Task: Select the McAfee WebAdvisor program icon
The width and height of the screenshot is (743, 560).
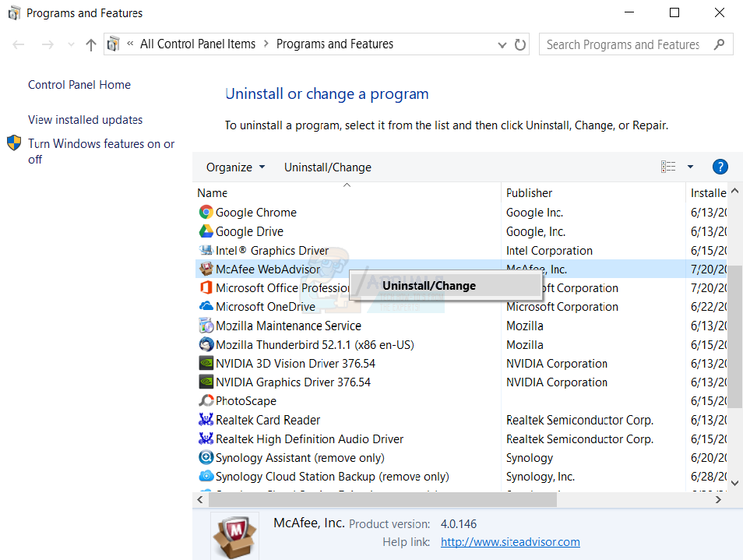Action: [206, 269]
